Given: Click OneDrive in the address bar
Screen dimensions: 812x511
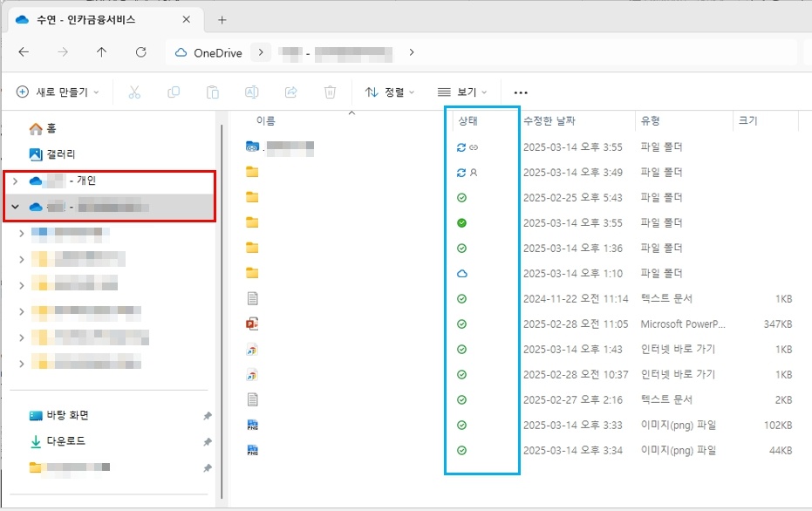Looking at the screenshot, I should click(x=217, y=53).
